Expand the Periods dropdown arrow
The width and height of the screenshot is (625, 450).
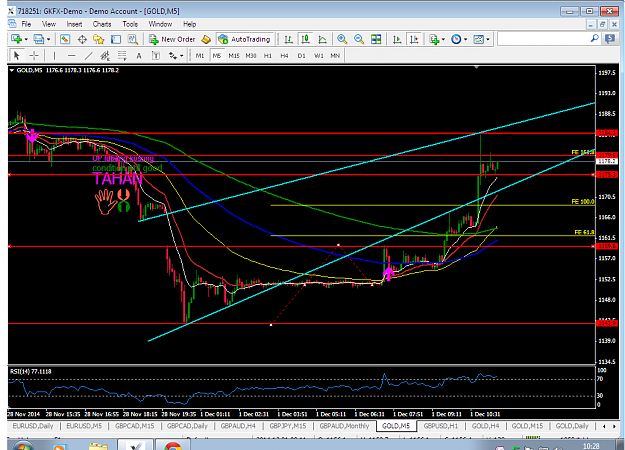[x=466, y=39]
